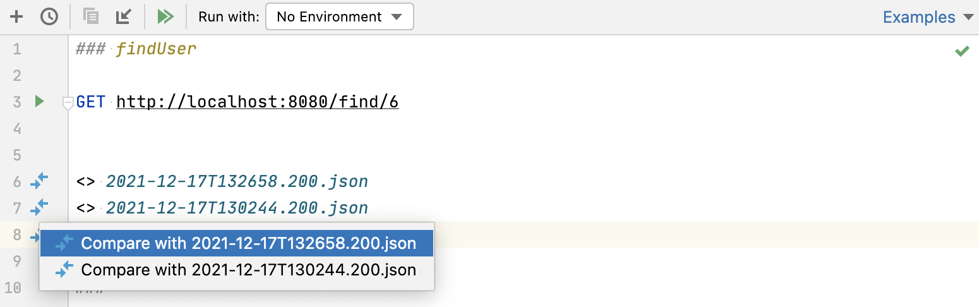Image resolution: width=980 pixels, height=307 pixels.
Task: Collapse the GET request fold marker
Action: coord(68,102)
